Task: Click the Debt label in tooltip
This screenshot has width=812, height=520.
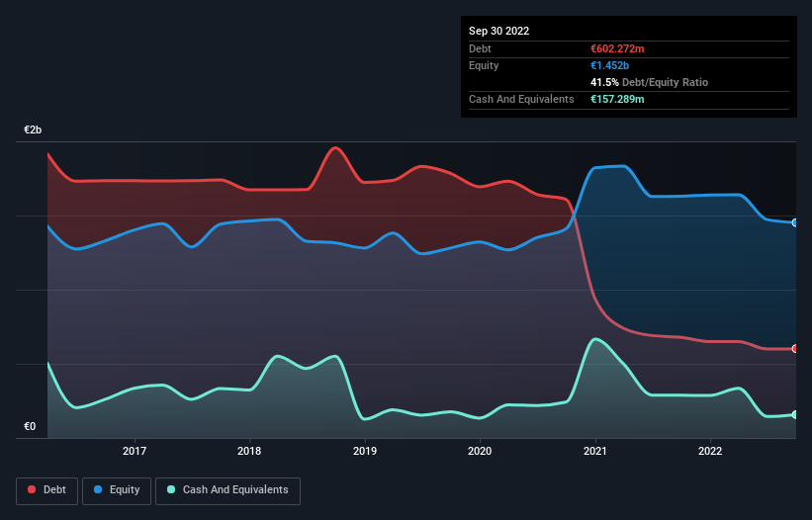Action: 480,48
